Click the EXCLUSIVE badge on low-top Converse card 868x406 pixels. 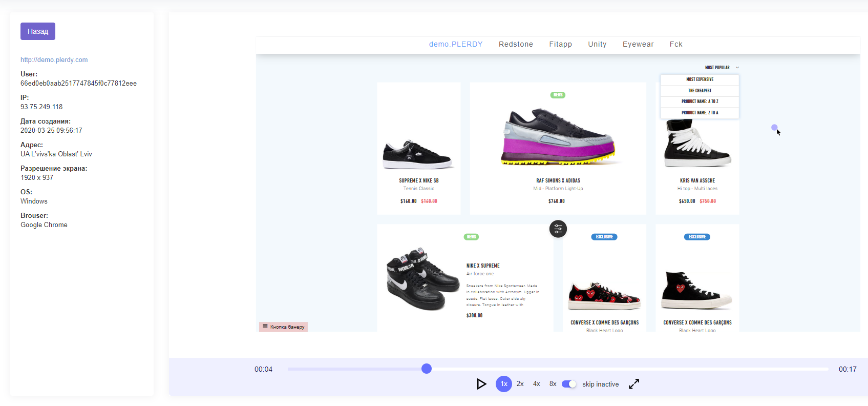click(604, 237)
